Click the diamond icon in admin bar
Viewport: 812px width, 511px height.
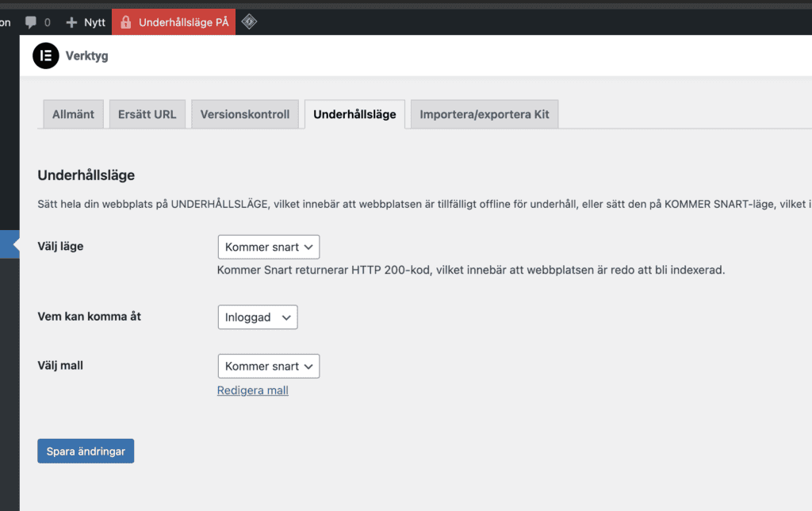click(249, 21)
